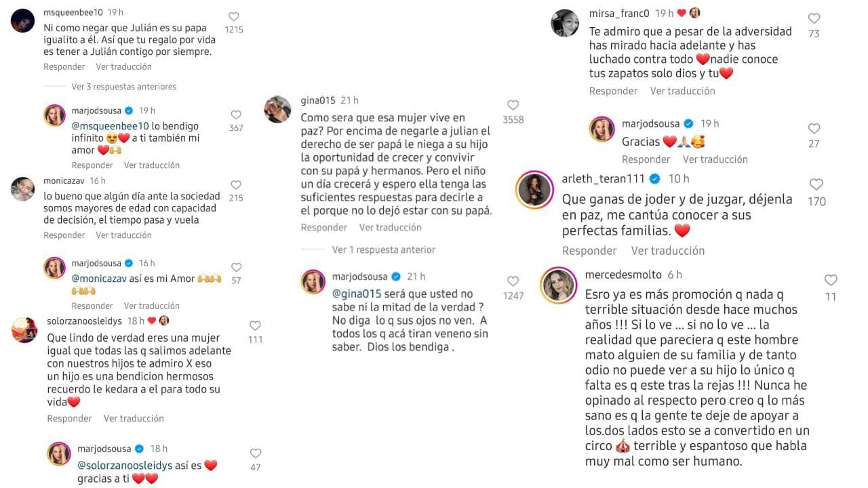The height and width of the screenshot is (488, 868).
Task: Like monicazav's comment
Action: pos(236,185)
